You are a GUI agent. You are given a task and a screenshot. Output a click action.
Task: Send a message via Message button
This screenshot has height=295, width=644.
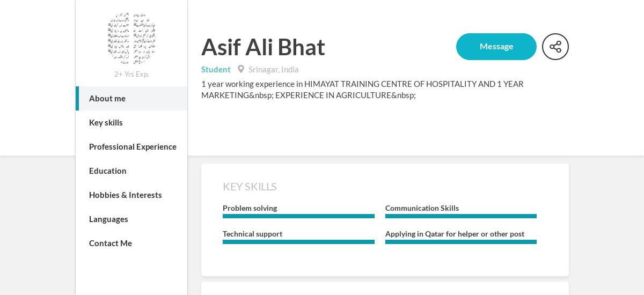496,47
